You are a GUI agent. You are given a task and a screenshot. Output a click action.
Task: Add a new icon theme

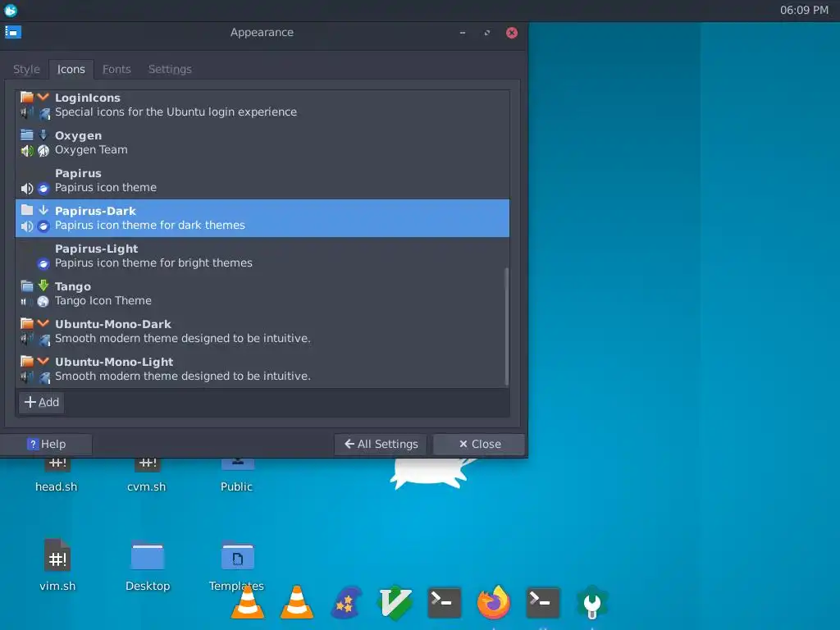[x=42, y=402]
